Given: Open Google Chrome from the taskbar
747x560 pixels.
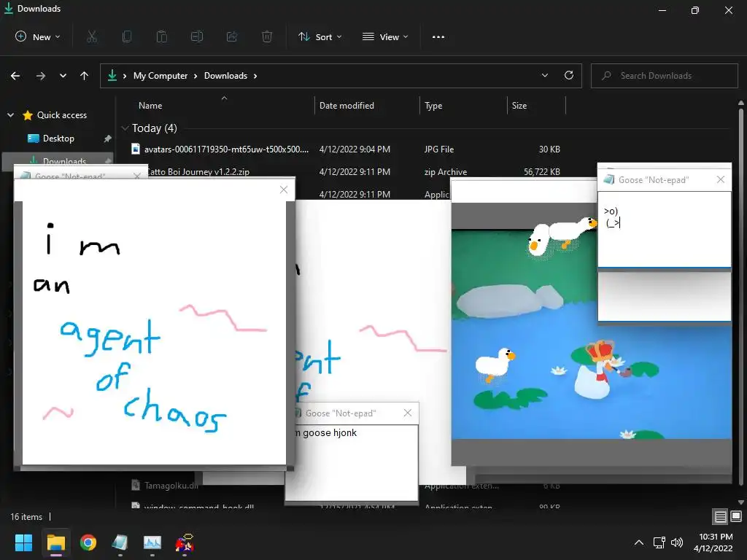Looking at the screenshot, I should [x=88, y=542].
